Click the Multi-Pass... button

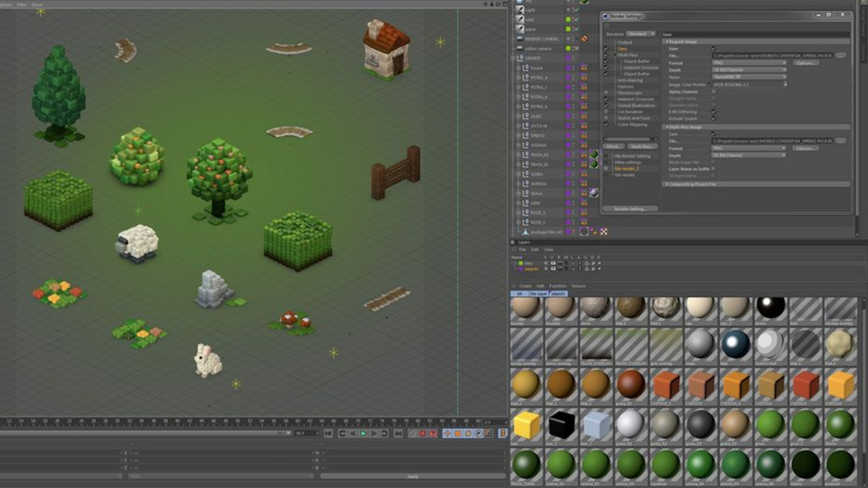641,147
